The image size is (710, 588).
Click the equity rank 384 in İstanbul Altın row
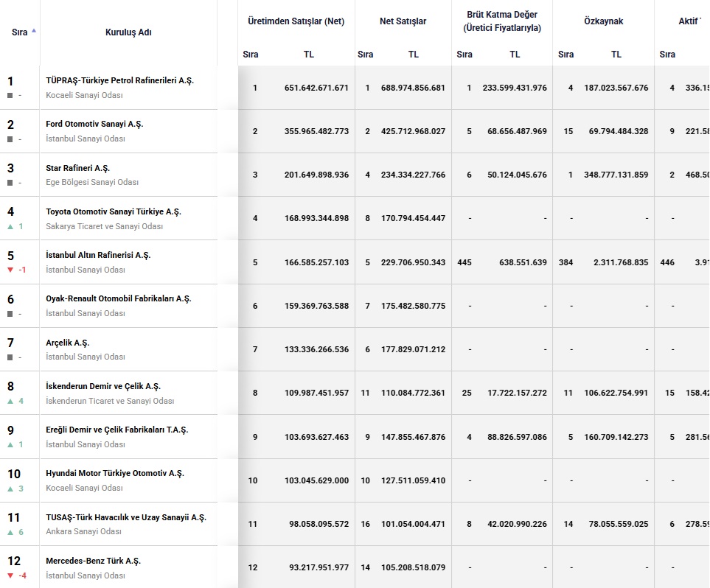pyautogui.click(x=565, y=262)
